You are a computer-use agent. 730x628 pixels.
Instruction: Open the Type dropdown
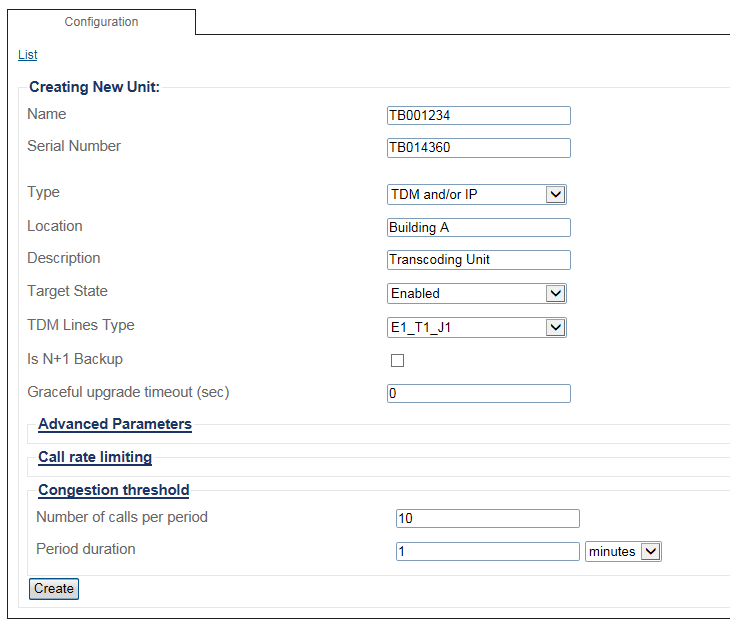pyautogui.click(x=477, y=194)
